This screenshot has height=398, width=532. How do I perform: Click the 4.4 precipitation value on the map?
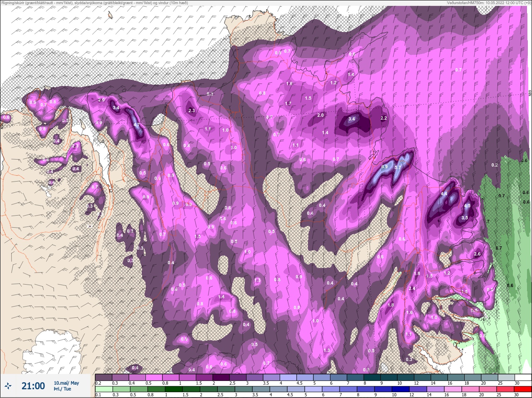pos(444,194)
